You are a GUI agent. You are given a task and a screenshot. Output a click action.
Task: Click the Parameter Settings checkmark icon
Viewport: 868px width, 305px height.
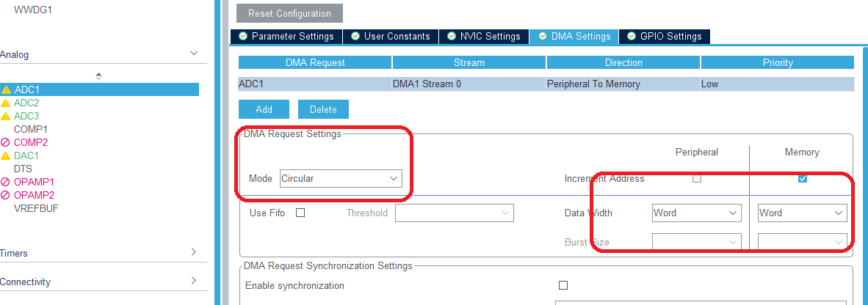point(242,36)
